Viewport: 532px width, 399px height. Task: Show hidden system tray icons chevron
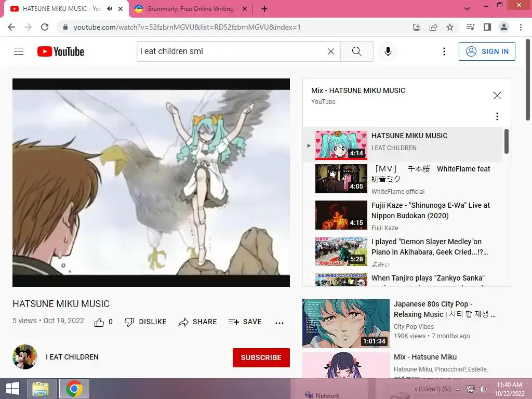point(458,389)
